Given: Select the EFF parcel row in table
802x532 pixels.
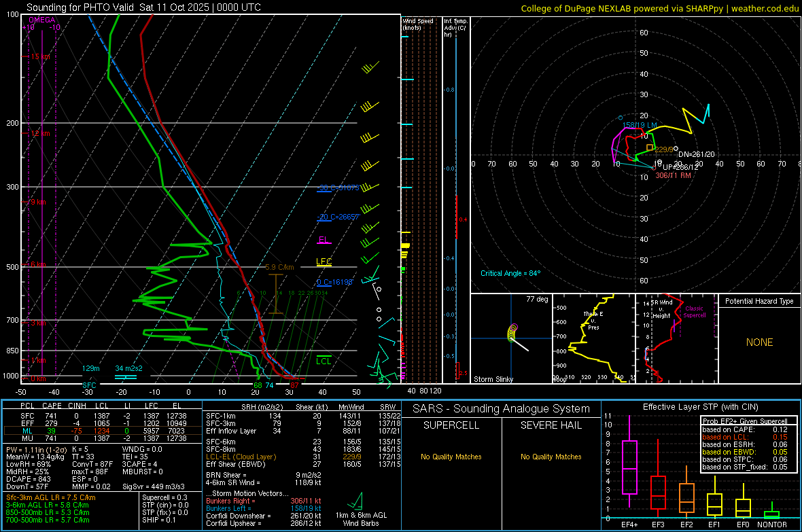Looking at the screenshot, I should (x=102, y=423).
